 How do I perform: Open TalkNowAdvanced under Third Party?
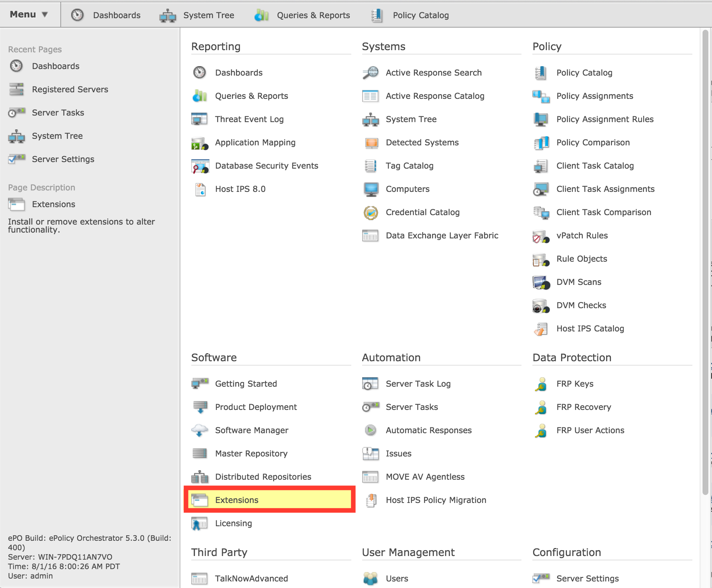tap(240, 579)
